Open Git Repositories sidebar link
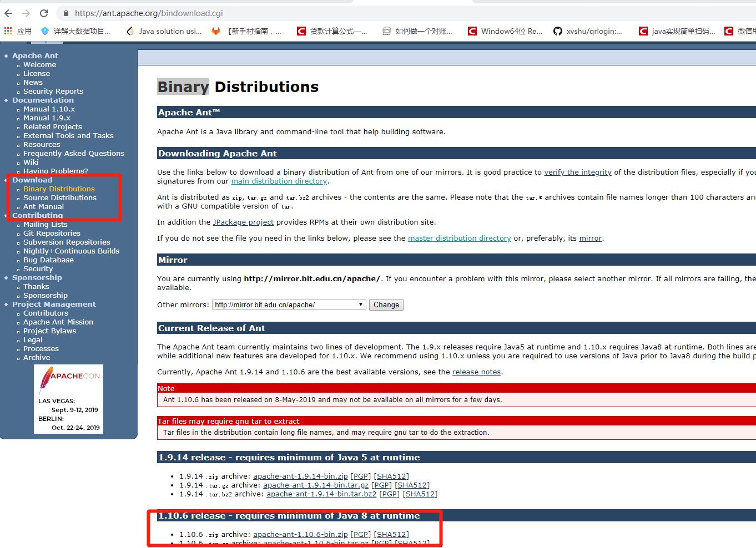 click(x=52, y=234)
